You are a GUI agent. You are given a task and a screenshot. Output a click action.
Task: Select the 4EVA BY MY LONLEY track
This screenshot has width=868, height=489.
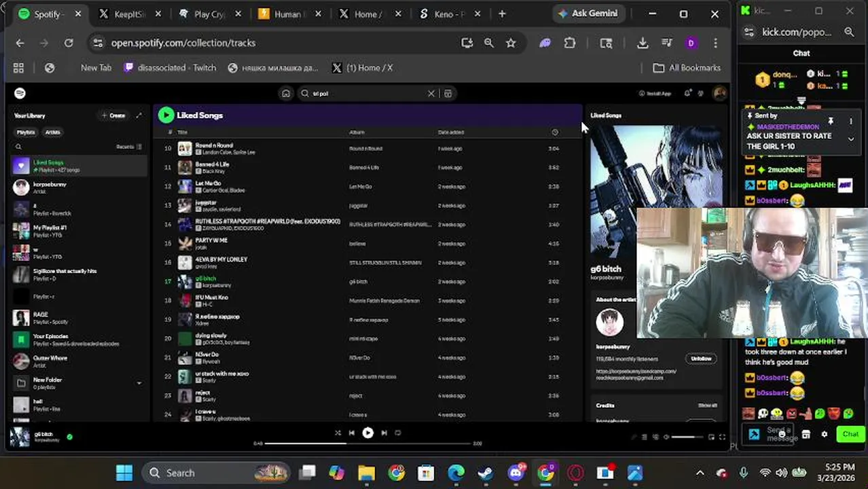(x=367, y=262)
